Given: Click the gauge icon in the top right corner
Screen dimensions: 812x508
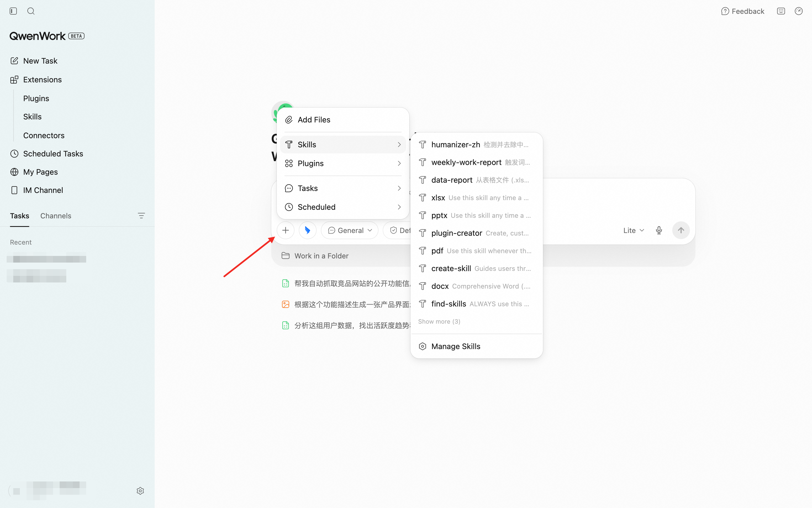Looking at the screenshot, I should (x=798, y=11).
